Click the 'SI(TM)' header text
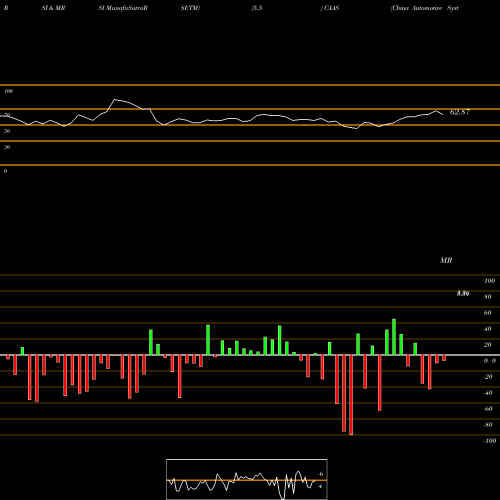The image size is (500, 500). point(190,8)
